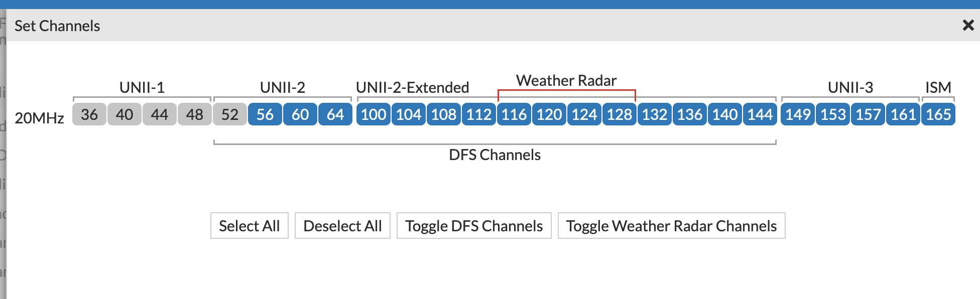Enable channel 48 in UNII-1 band
980x299 pixels.
(194, 114)
